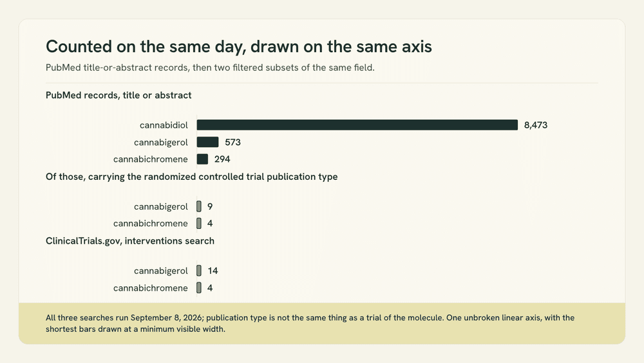Click the 'PubMed records, title or abstract' heading

tap(118, 95)
